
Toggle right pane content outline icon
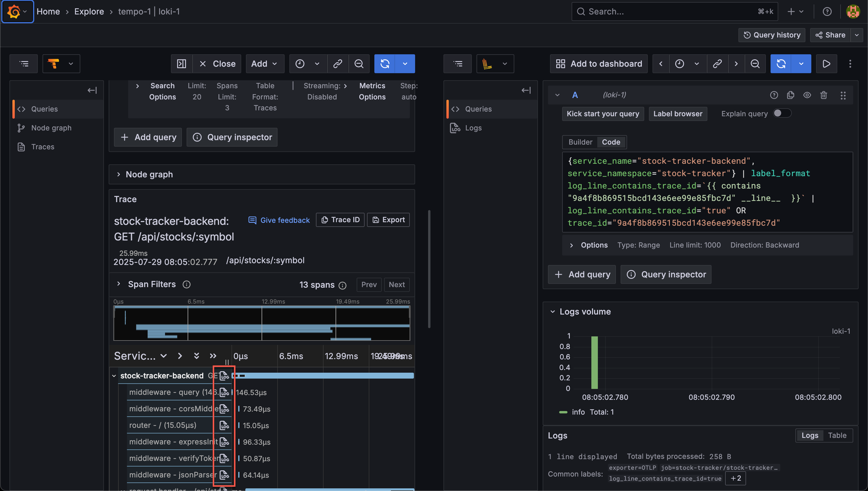(x=458, y=64)
